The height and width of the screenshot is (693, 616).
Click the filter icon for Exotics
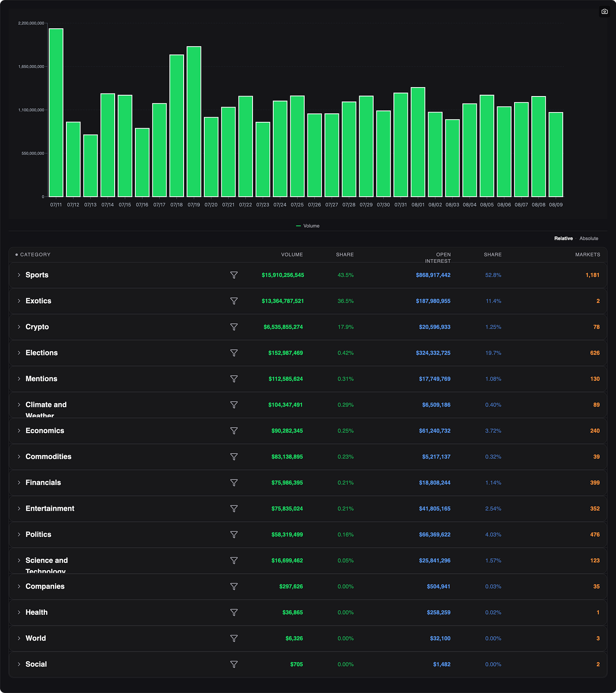coord(234,301)
